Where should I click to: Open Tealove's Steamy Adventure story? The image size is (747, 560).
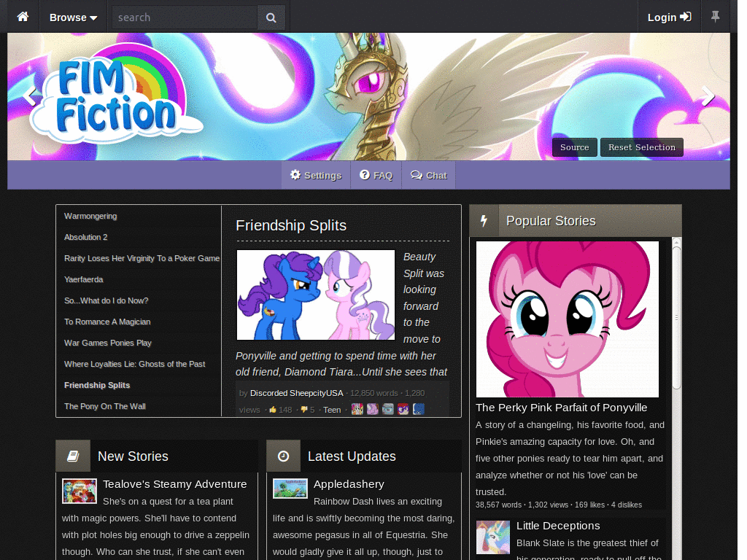pos(175,484)
